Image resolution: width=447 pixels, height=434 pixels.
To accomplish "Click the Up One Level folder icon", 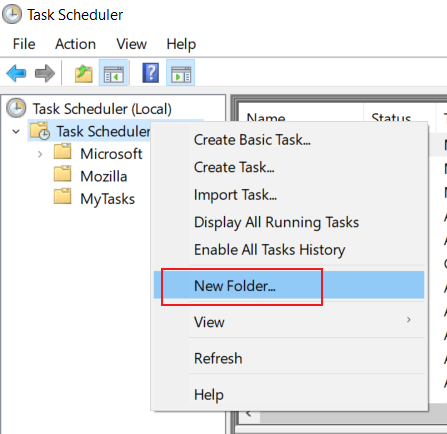I will [84, 73].
